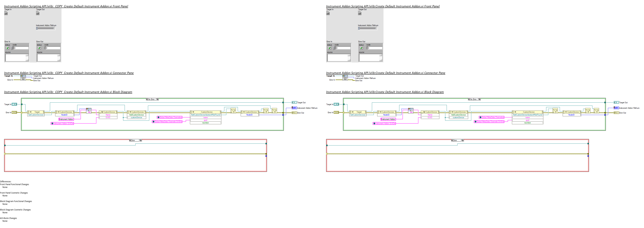644x228 pixels.
Task: Click the original Create Default Instrument Addon.vi Connector Pane heading
Action: pyautogui.click(x=385, y=73)
